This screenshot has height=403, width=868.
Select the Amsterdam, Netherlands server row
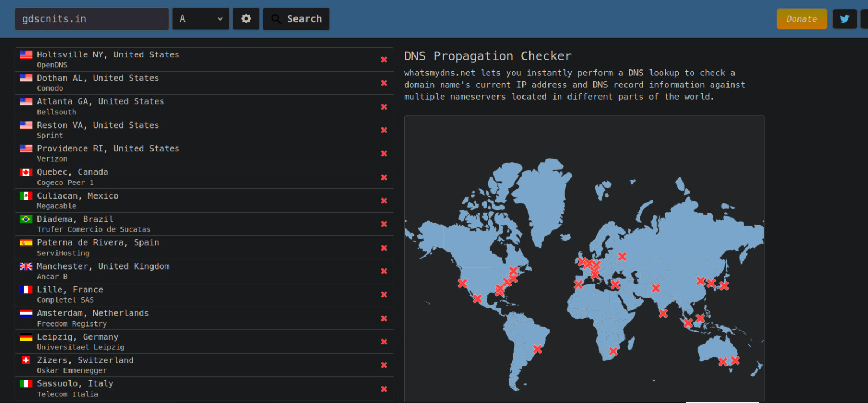tap(204, 318)
